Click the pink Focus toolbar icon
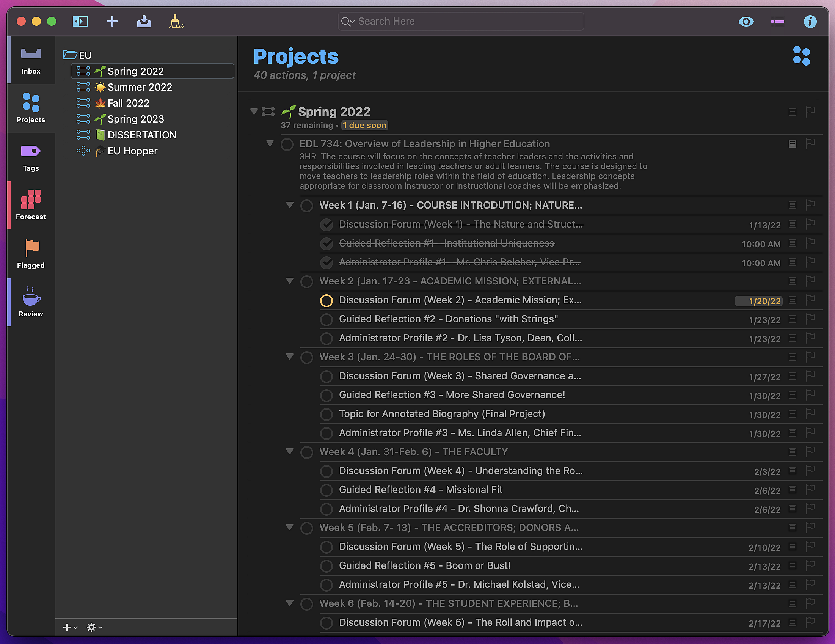Screen dimensions: 835x644 point(778,21)
